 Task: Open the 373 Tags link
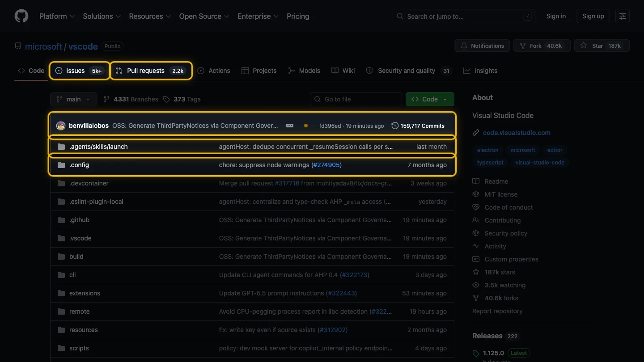tap(182, 99)
